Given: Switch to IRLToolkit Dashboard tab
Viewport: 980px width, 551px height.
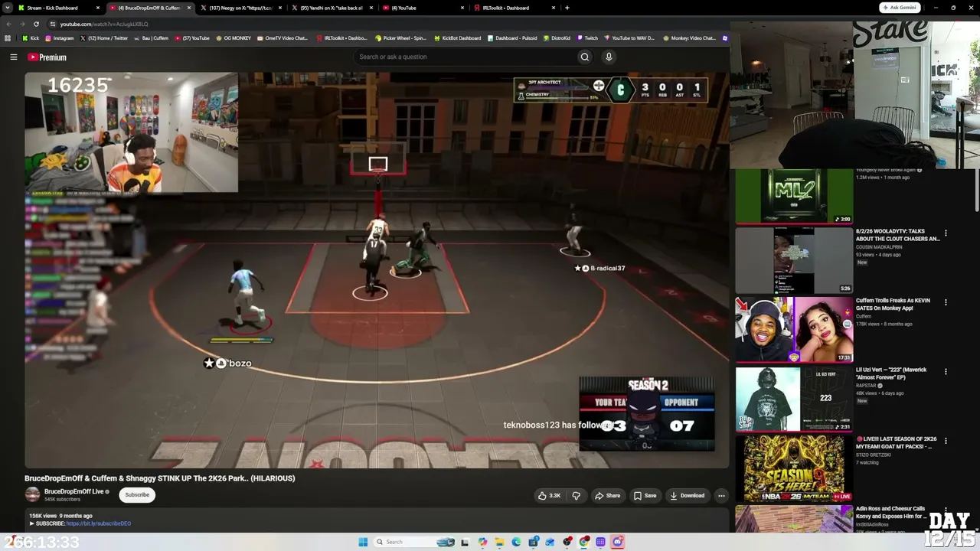Looking at the screenshot, I should pyautogui.click(x=514, y=8).
